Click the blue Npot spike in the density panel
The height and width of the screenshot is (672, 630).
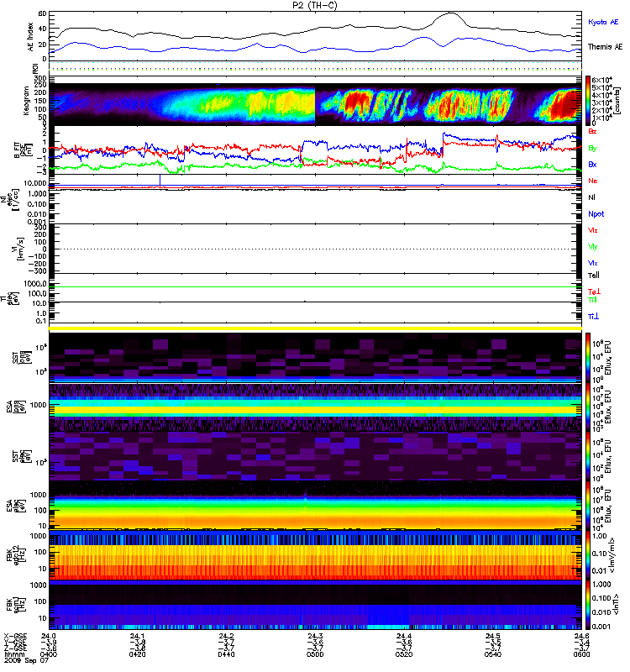point(160,180)
